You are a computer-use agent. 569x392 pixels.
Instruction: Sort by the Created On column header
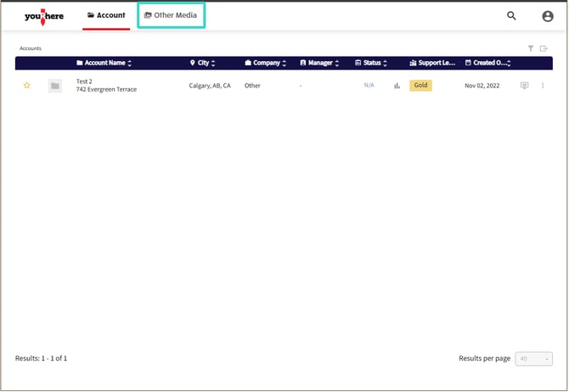coord(487,63)
